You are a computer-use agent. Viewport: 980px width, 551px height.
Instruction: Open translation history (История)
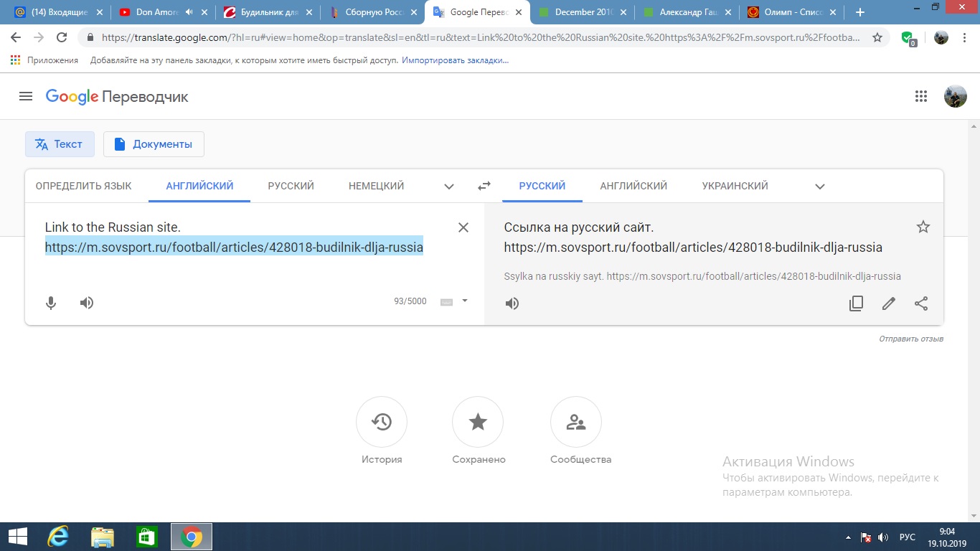click(382, 422)
